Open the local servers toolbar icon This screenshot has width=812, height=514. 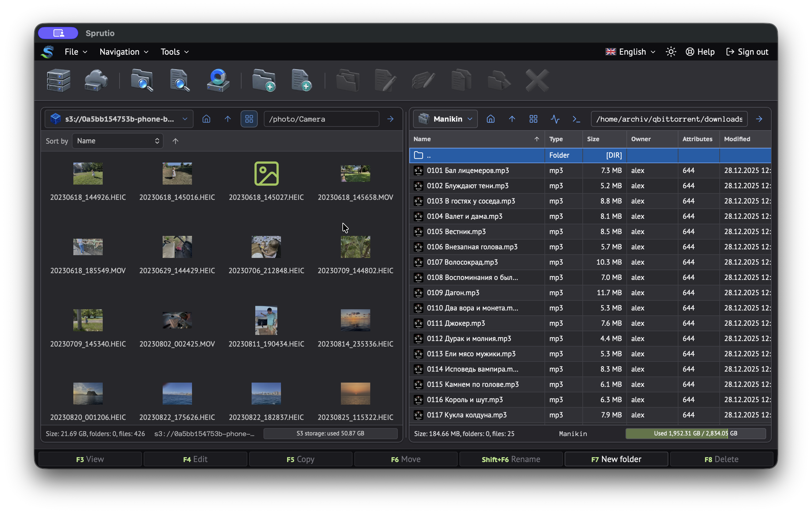58,80
